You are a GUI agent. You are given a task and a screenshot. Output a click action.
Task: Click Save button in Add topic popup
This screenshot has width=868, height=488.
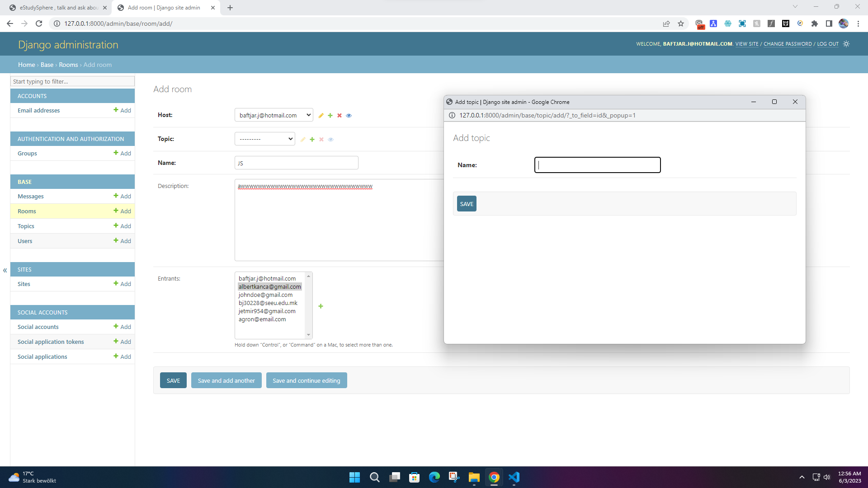(x=467, y=204)
